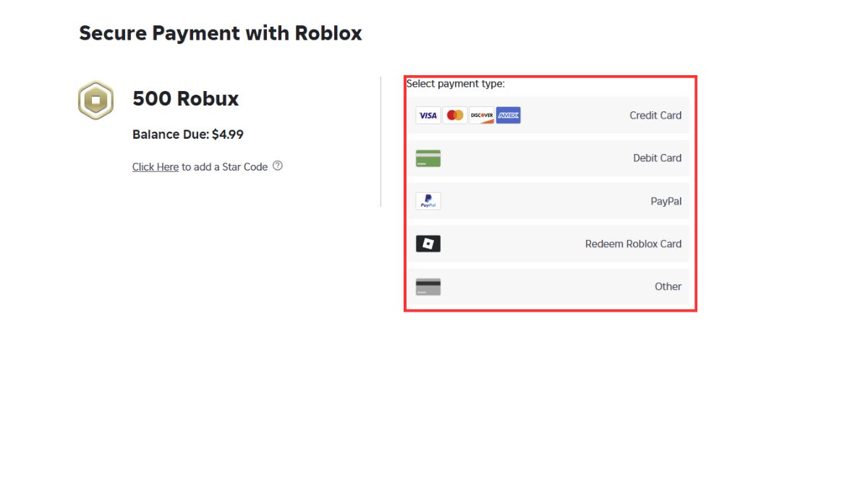Choose Debit Card payment option
868x488 pixels.
tap(549, 158)
